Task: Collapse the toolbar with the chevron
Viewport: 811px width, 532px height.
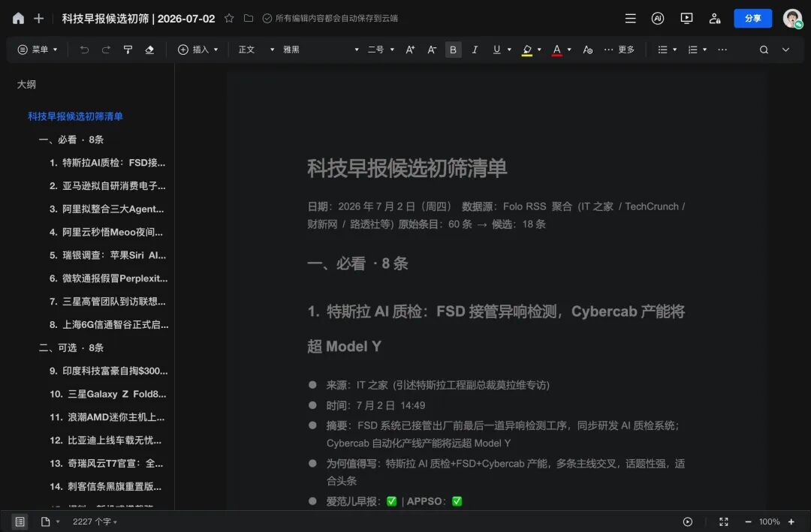Action: [x=785, y=50]
